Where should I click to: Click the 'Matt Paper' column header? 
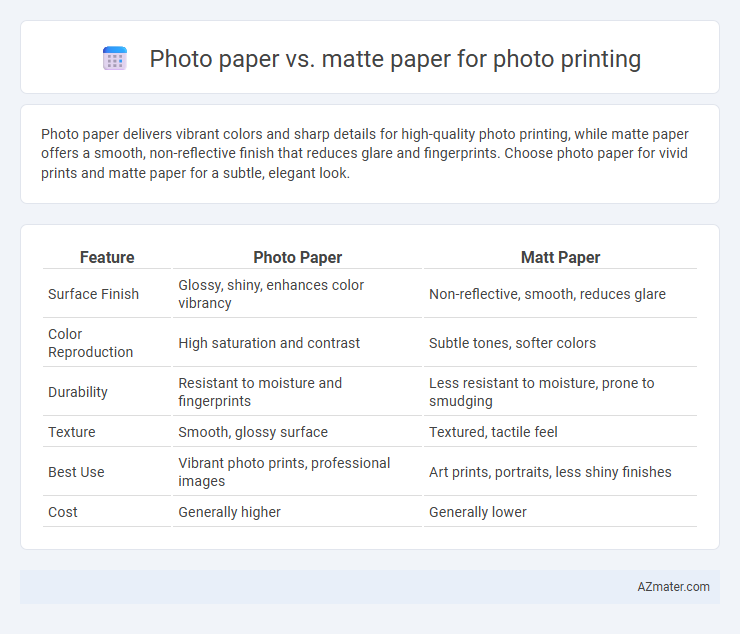click(560, 257)
